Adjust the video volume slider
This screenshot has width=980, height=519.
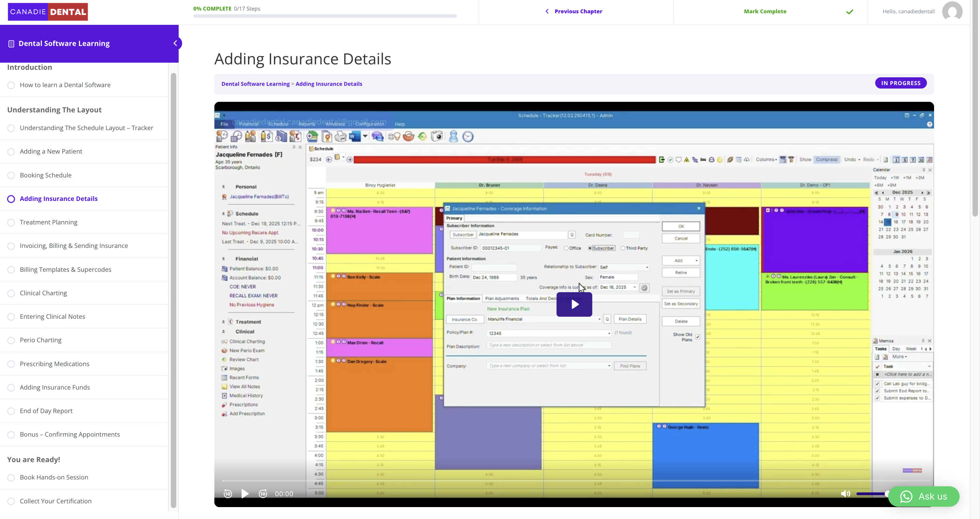pos(871,493)
